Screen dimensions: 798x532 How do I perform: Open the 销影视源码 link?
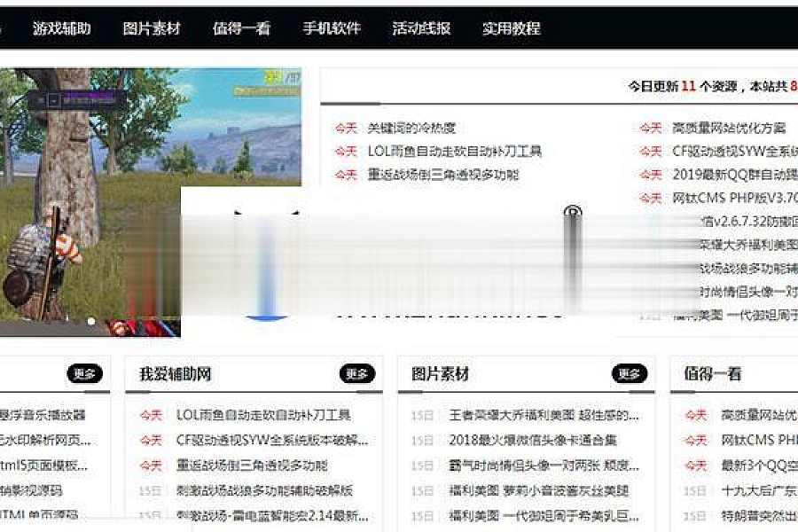tap(31, 490)
